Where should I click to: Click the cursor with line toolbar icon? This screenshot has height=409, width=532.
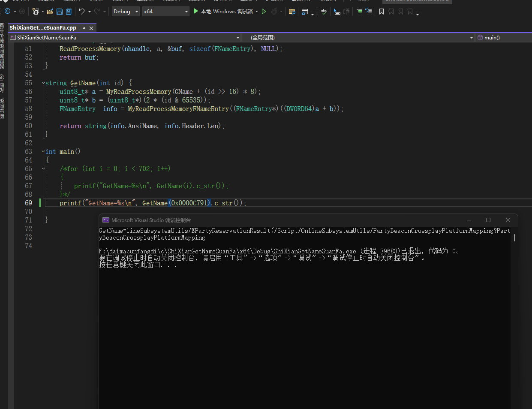click(x=337, y=12)
